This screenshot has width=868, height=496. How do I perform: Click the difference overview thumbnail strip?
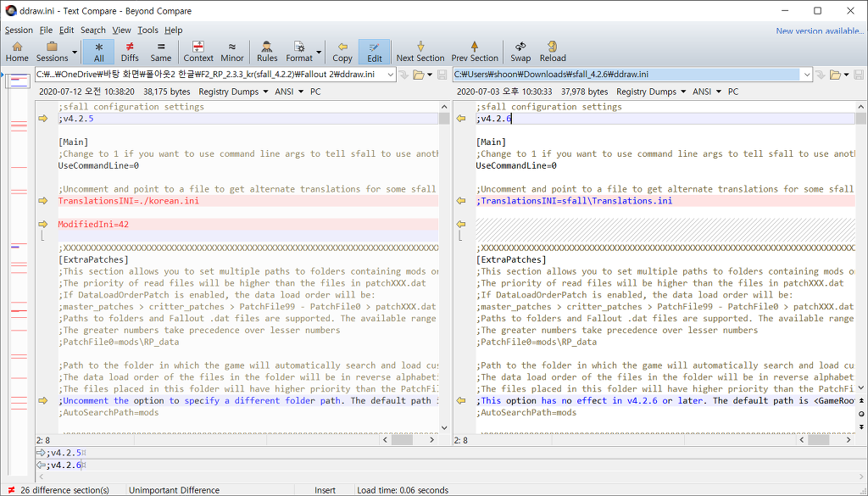pyautogui.click(x=18, y=254)
